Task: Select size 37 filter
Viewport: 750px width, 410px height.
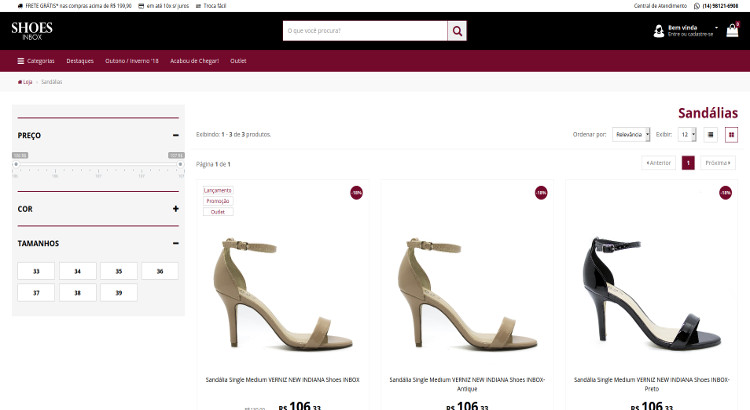Action: [36, 293]
